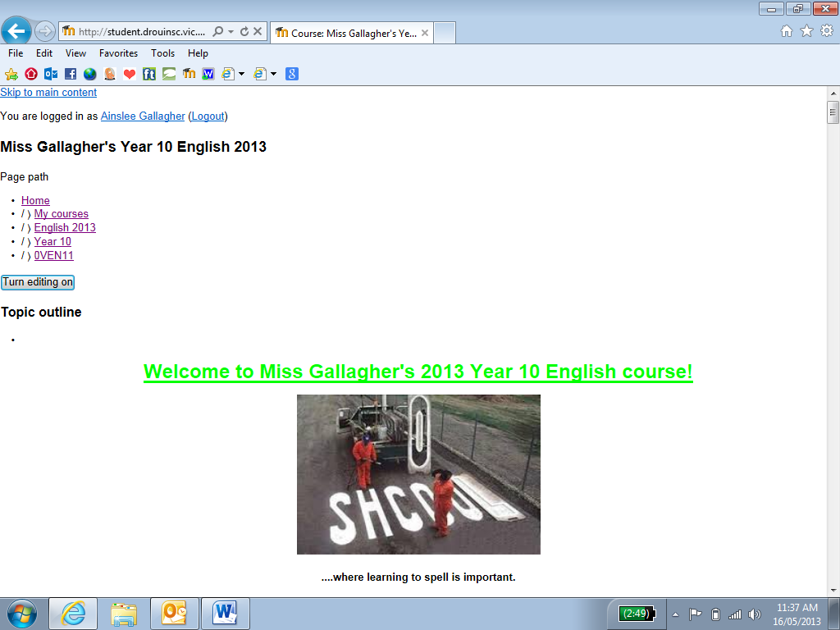
Task: Open the Moodle bookmark in favorites bar
Action: (x=189, y=74)
